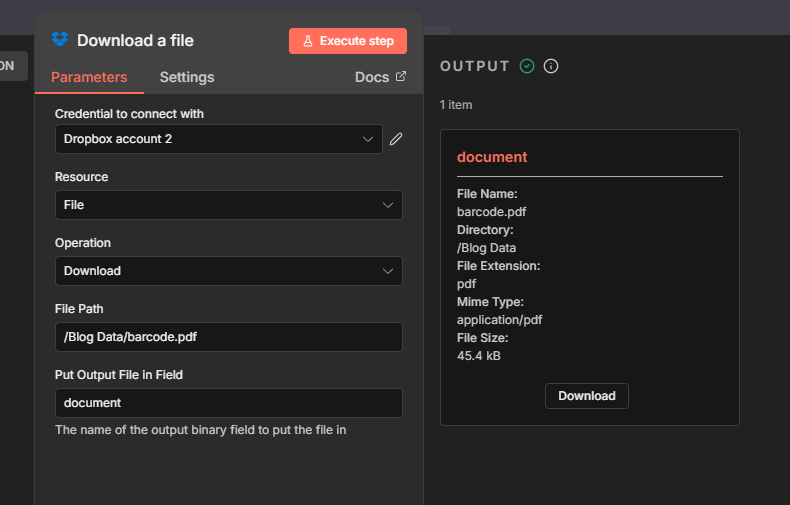Switch to the Parameters tab
Screen dimensions: 790x505
click(x=89, y=77)
